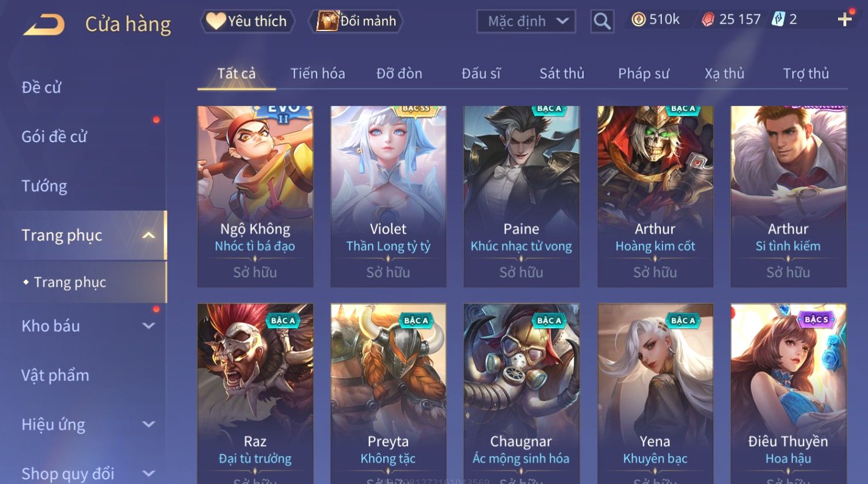The width and height of the screenshot is (868, 484).
Task: Choose the Sát thủ tab
Action: (x=562, y=74)
